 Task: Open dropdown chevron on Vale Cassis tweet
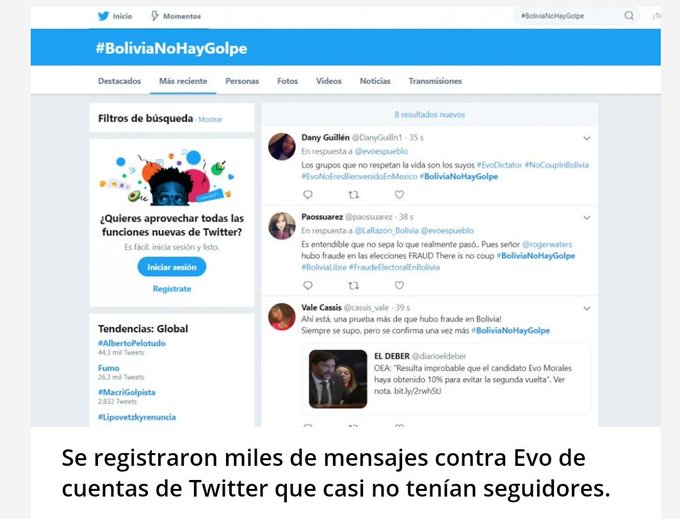(x=587, y=309)
